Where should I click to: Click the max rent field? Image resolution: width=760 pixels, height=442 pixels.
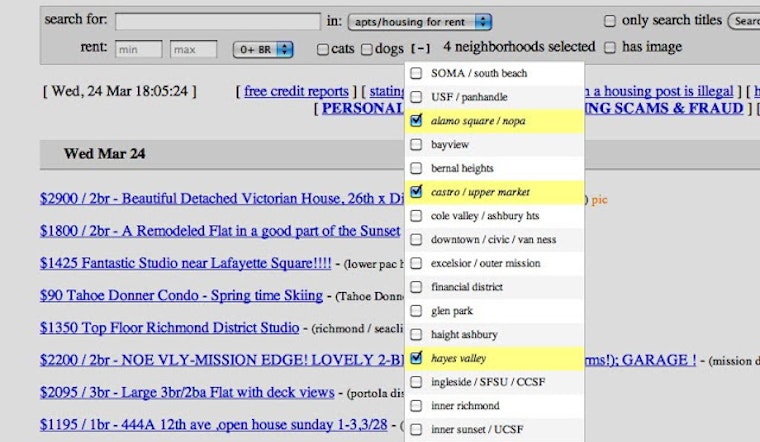pyautogui.click(x=193, y=49)
